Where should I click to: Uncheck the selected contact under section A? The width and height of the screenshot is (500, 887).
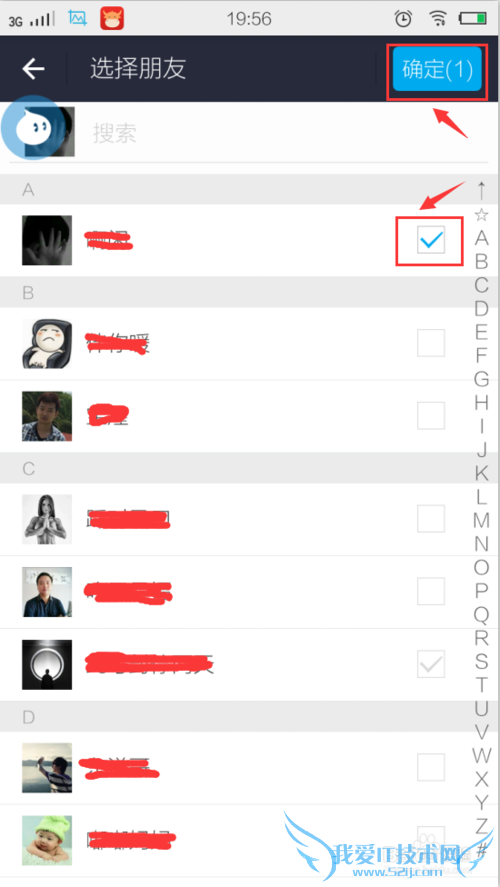coord(431,240)
